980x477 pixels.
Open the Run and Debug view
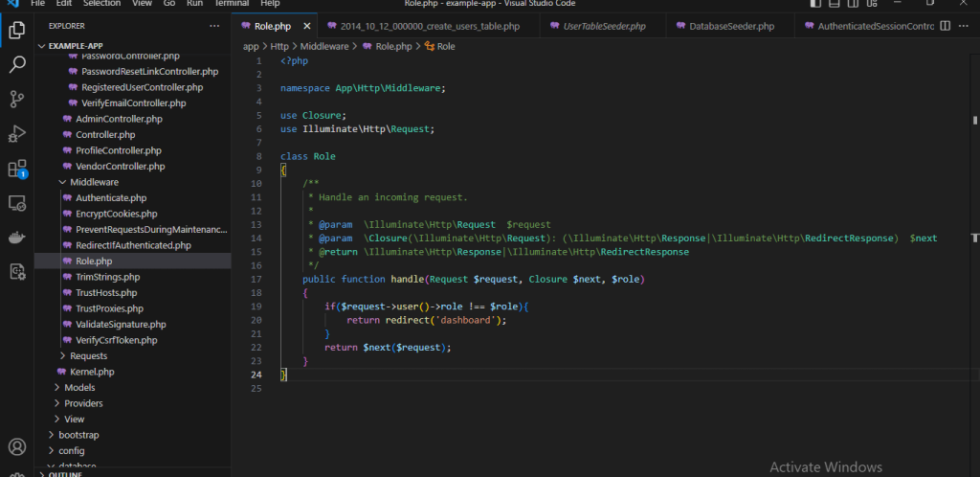pos(17,133)
